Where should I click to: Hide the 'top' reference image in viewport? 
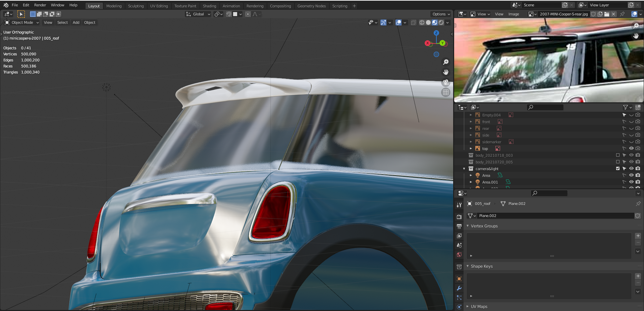(631, 148)
